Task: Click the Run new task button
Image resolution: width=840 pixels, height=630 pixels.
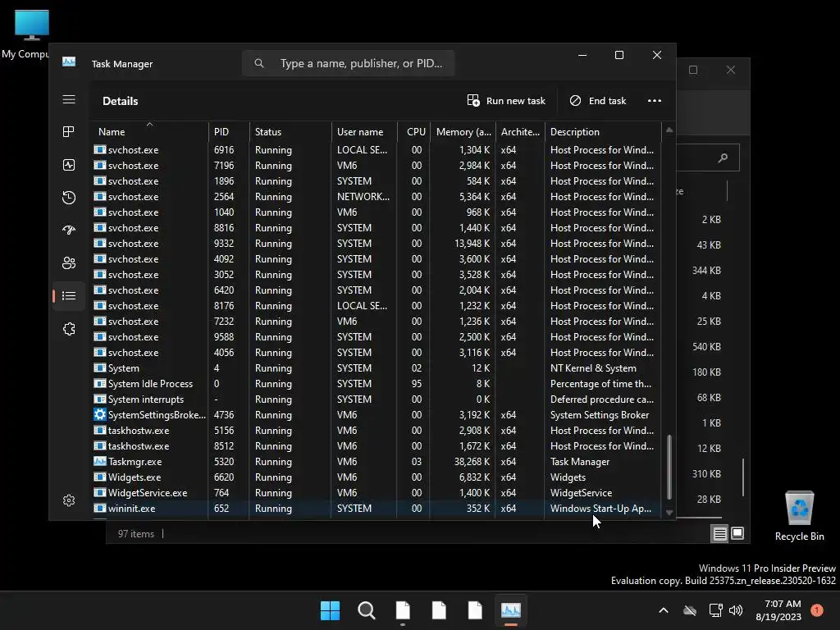Action: coord(506,101)
